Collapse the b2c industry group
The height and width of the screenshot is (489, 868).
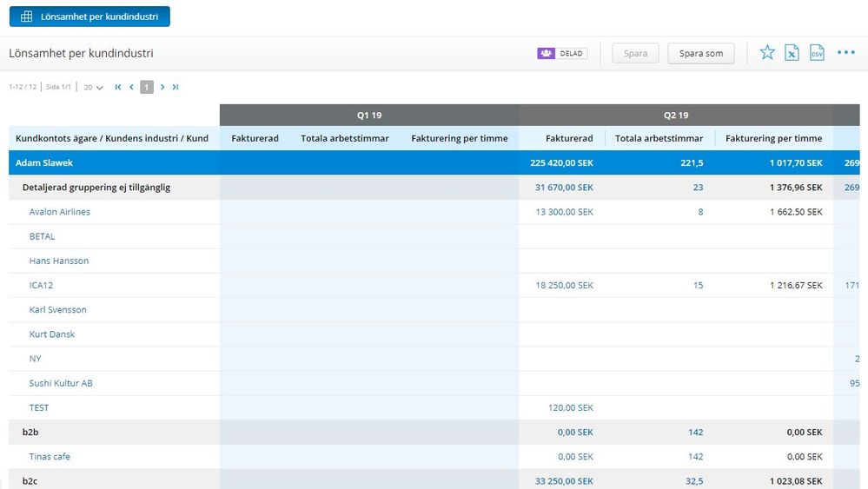[x=30, y=480]
